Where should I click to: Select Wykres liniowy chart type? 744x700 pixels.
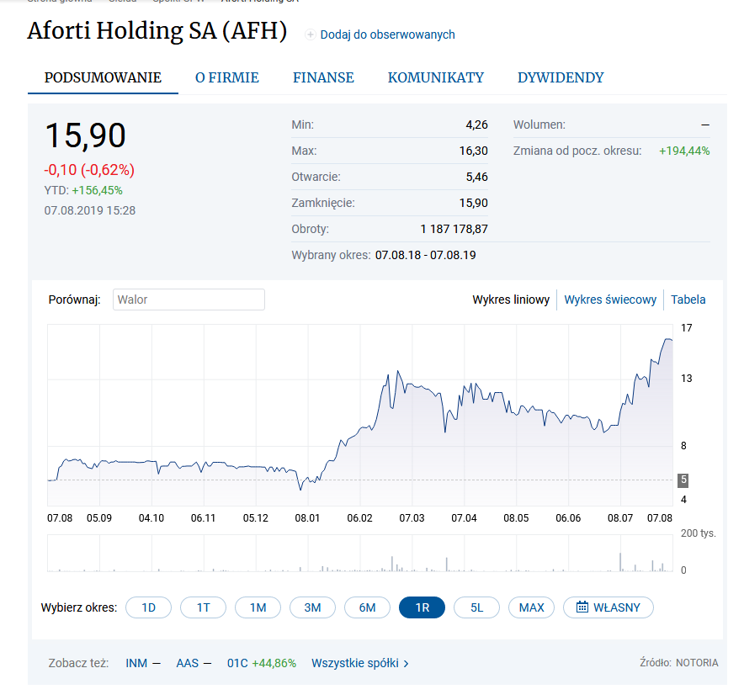coord(511,300)
